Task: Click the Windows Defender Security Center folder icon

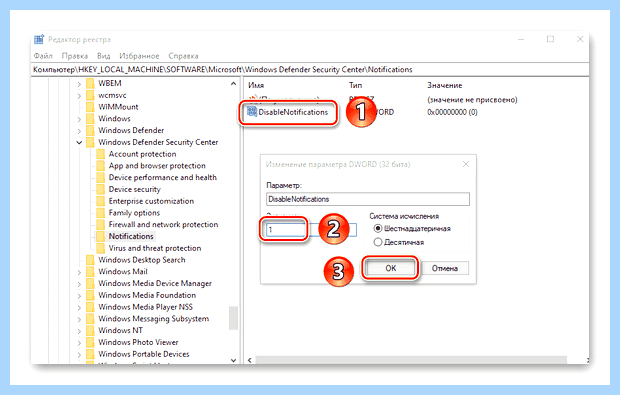Action: [90, 142]
